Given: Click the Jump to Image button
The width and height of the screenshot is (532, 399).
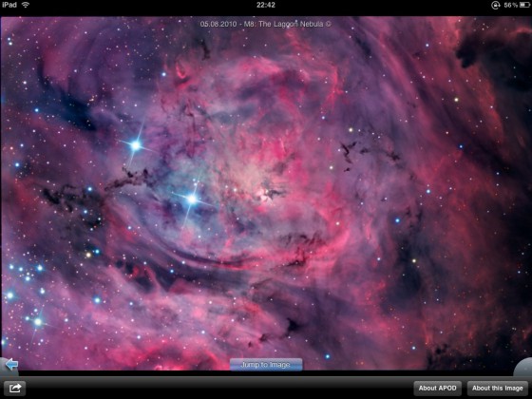Looking at the screenshot, I should click(266, 365).
